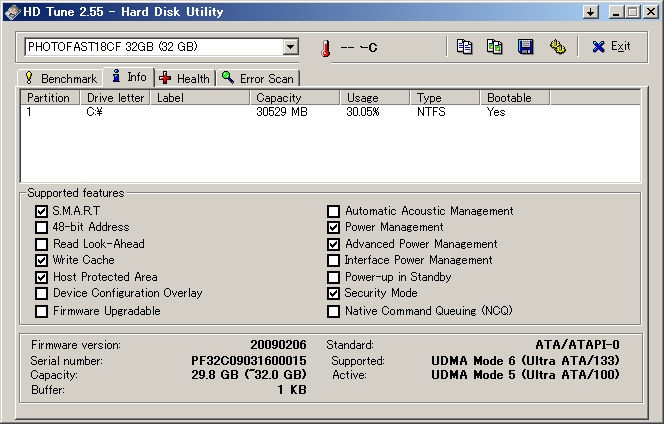
Task: Expand the PHOTOFAST18CF drive selection dropdown
Action: 290,47
